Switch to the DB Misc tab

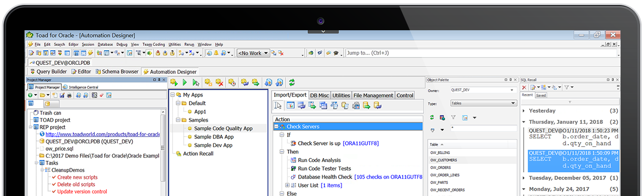pyautogui.click(x=320, y=96)
